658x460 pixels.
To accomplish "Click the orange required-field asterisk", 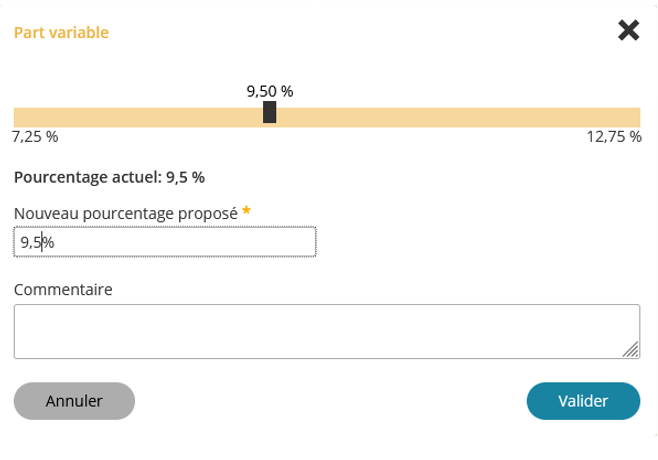I will 247,211.
